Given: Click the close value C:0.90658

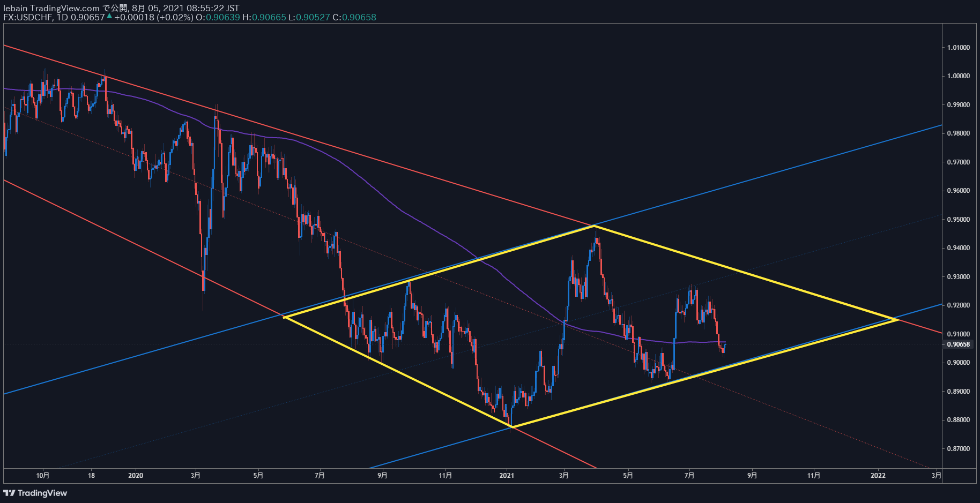Looking at the screenshot, I should [x=354, y=17].
